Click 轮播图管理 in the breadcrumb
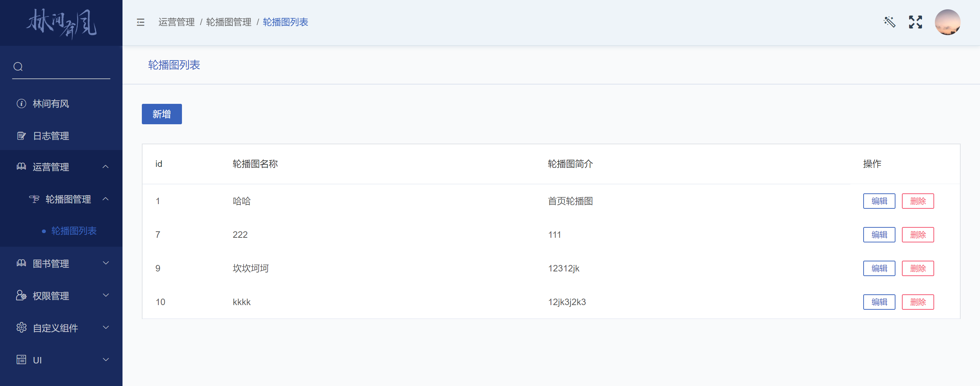980x386 pixels. (x=229, y=22)
